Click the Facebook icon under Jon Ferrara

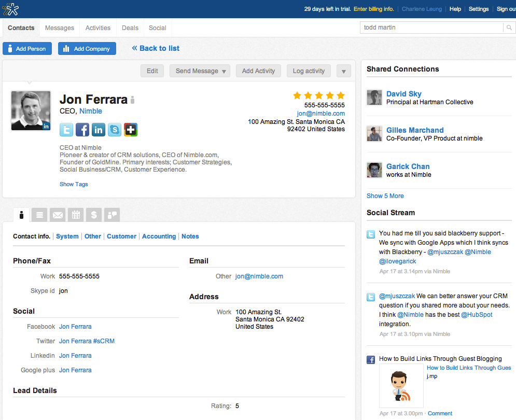pos(82,130)
